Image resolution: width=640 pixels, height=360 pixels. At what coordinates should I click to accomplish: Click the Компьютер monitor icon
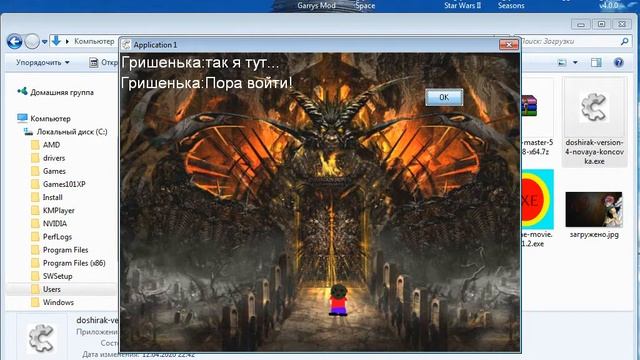coord(22,118)
